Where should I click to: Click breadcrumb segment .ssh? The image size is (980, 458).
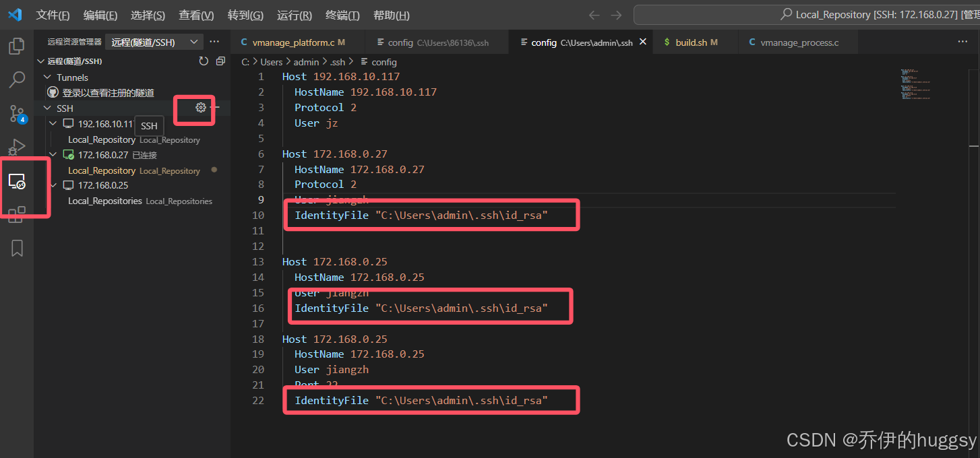(x=337, y=61)
